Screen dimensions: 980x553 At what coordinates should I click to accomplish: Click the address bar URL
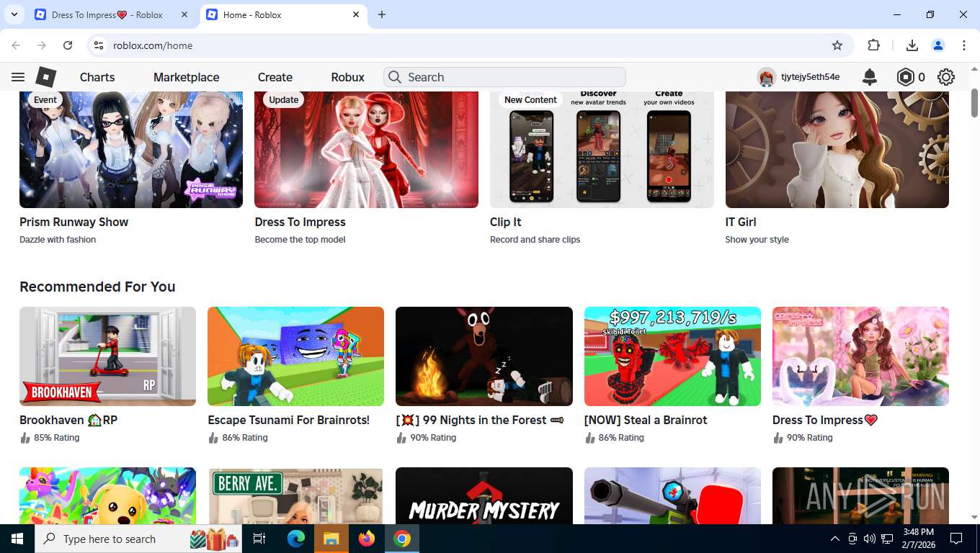(153, 45)
